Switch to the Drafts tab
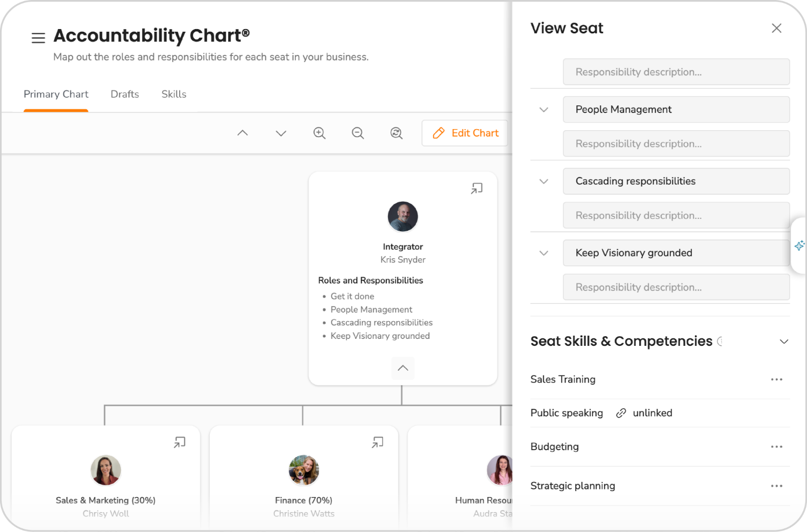The height and width of the screenshot is (532, 807). tap(124, 94)
